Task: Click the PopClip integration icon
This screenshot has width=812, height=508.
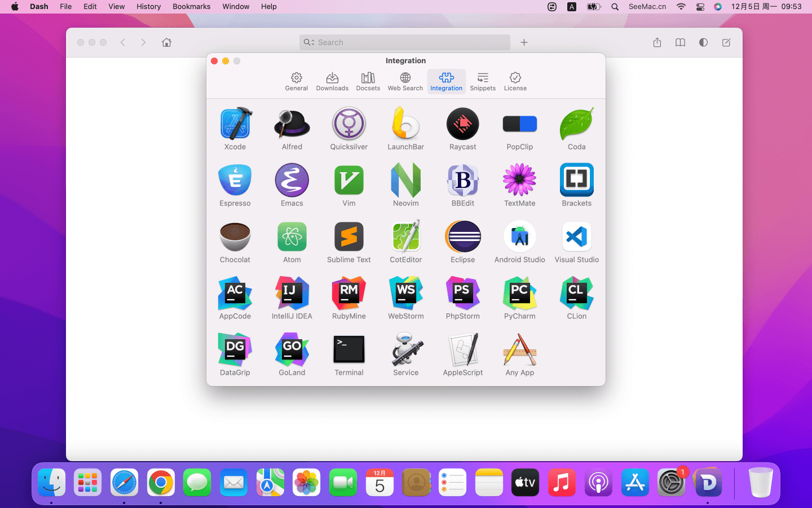Action: click(x=520, y=124)
